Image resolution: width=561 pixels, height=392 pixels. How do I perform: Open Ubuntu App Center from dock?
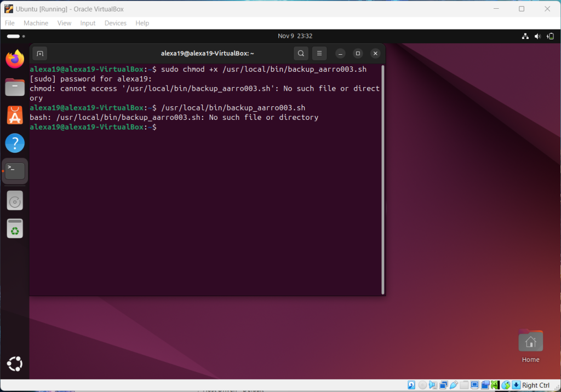pyautogui.click(x=15, y=115)
